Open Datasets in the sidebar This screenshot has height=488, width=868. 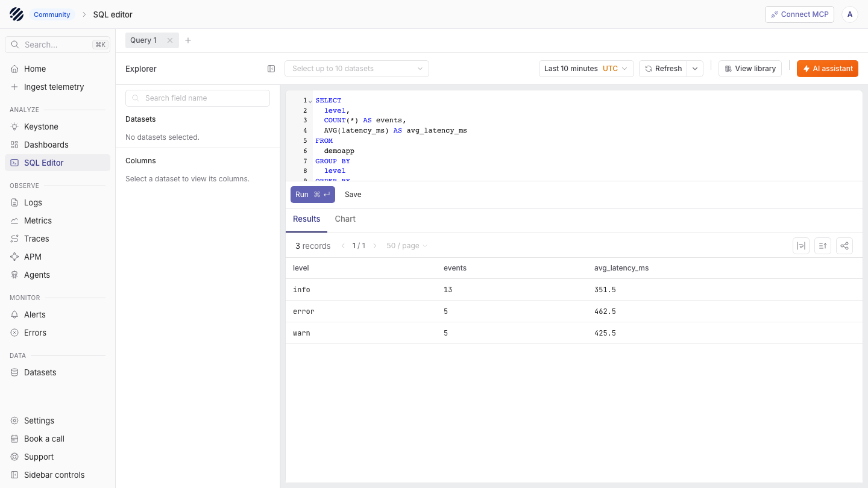(x=58, y=372)
